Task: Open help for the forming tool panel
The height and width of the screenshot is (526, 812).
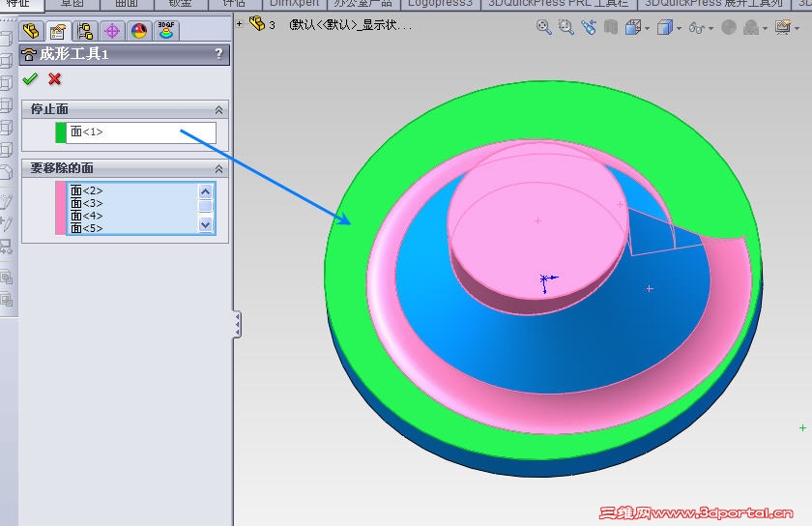Action: click(218, 54)
